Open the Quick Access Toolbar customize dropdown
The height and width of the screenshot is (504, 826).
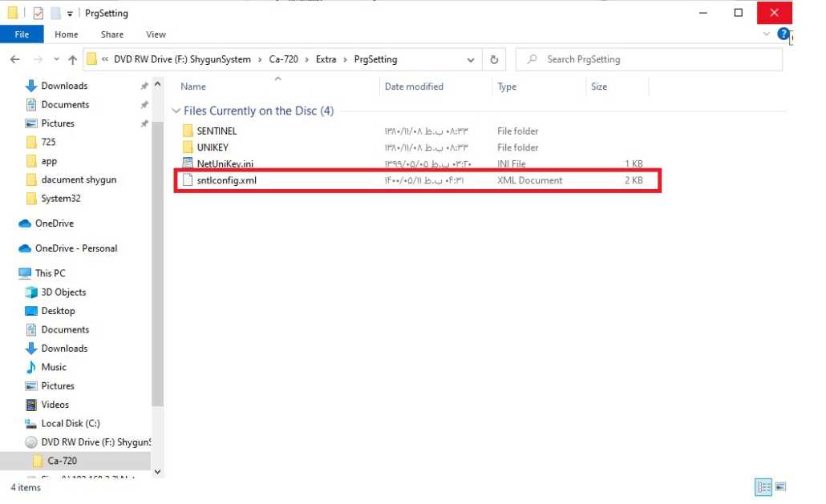tap(71, 14)
